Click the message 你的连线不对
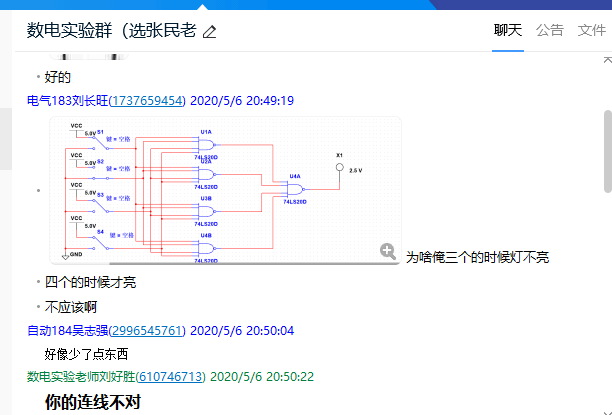The height and width of the screenshot is (415, 612). click(93, 402)
